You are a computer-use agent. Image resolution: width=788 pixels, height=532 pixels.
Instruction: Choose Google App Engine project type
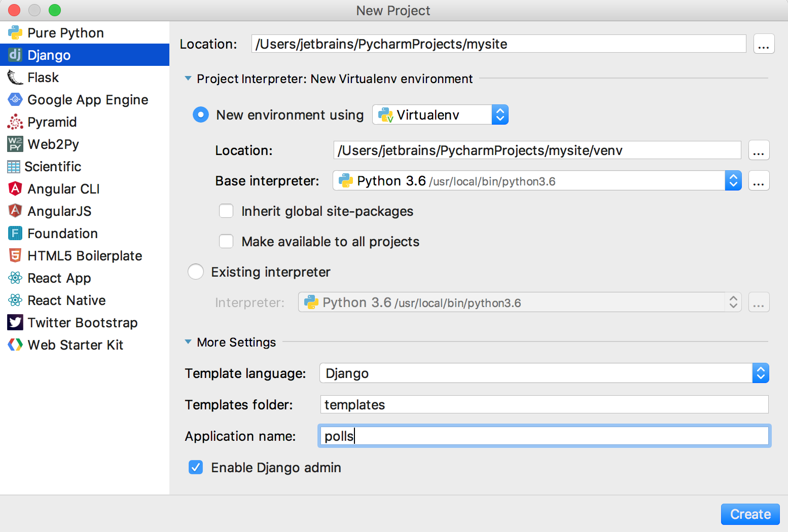[85, 100]
